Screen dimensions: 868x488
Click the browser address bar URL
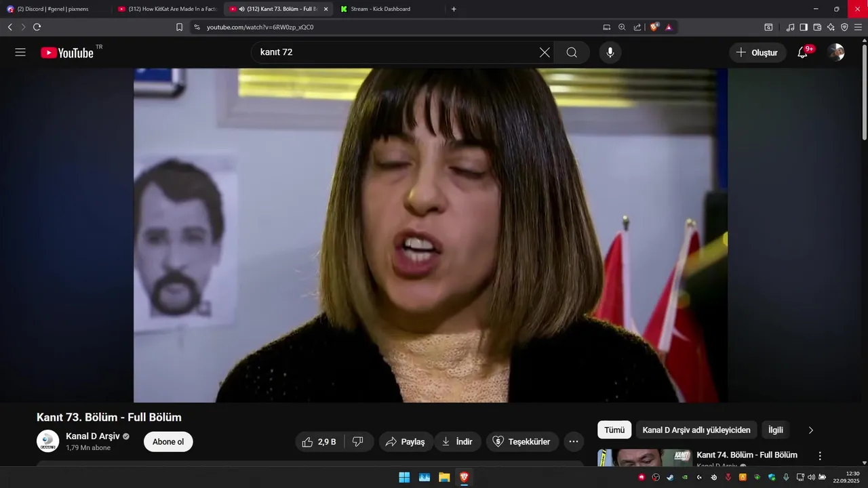click(x=260, y=27)
